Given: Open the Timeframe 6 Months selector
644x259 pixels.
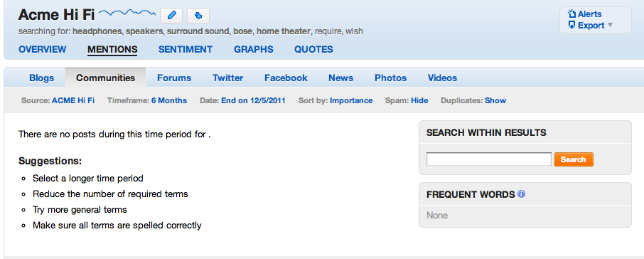Looking at the screenshot, I should click(168, 101).
